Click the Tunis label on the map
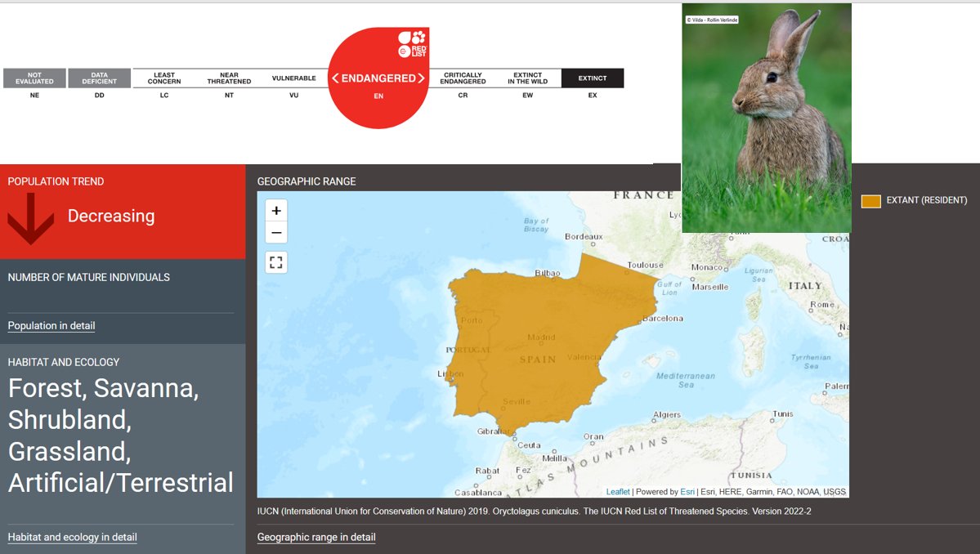 [x=782, y=413]
